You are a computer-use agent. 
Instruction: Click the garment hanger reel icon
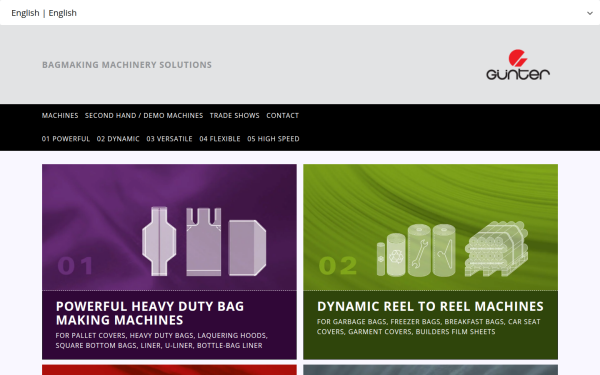tap(444, 250)
